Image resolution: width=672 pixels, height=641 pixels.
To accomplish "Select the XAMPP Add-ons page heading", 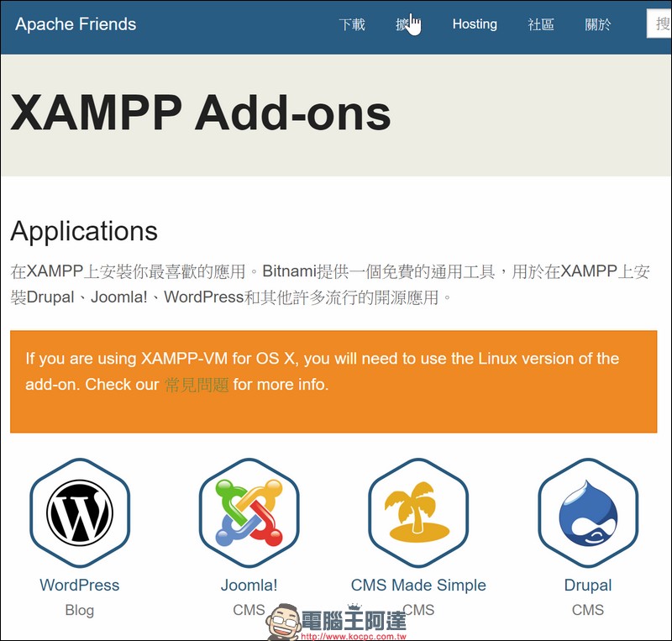I will [201, 113].
